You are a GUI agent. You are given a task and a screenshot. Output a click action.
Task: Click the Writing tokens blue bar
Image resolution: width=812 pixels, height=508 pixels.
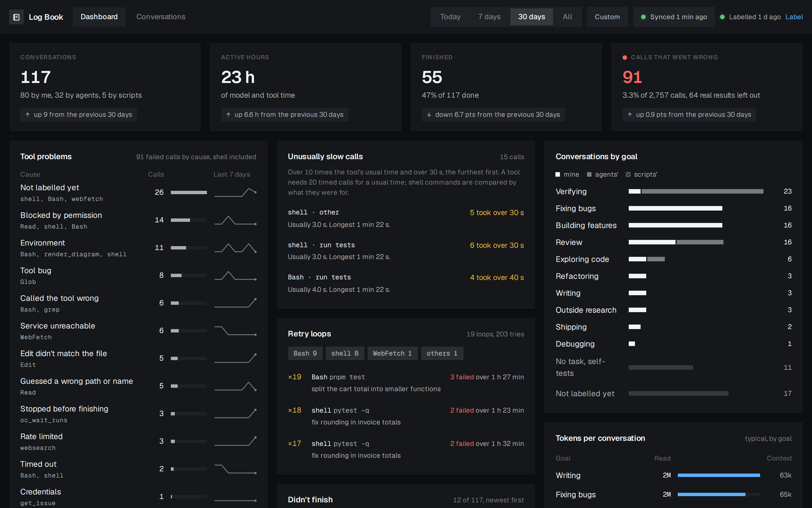click(719, 475)
